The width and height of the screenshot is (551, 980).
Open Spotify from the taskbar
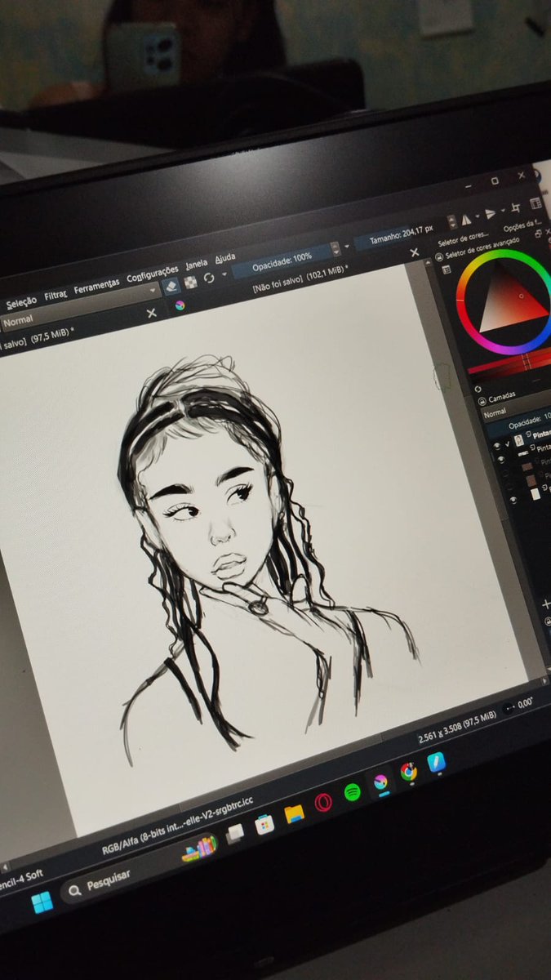click(352, 792)
